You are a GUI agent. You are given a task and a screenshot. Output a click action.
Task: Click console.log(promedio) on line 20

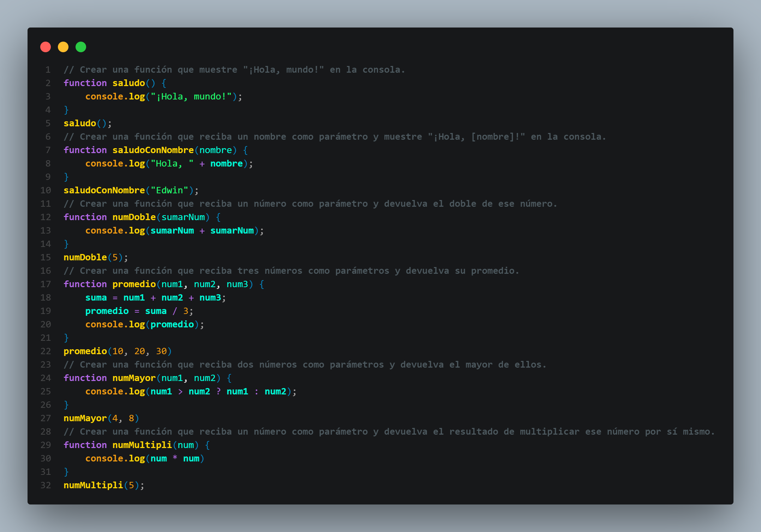pyautogui.click(x=145, y=325)
